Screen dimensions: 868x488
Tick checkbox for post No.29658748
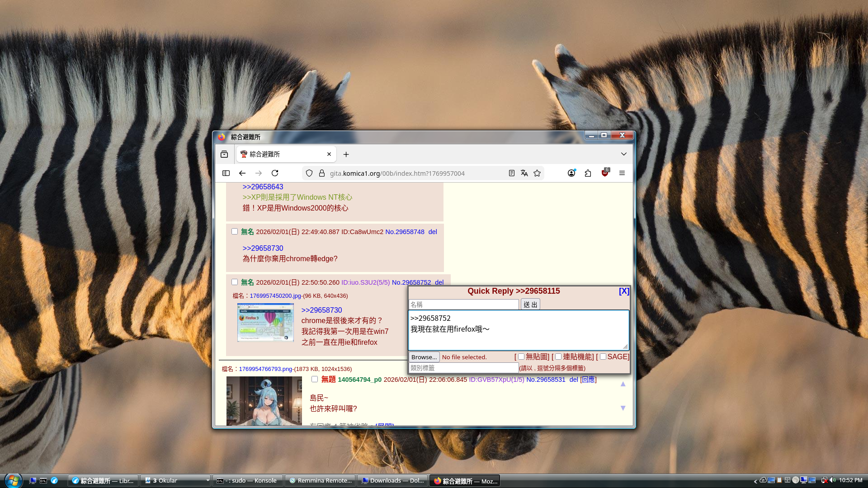(235, 231)
